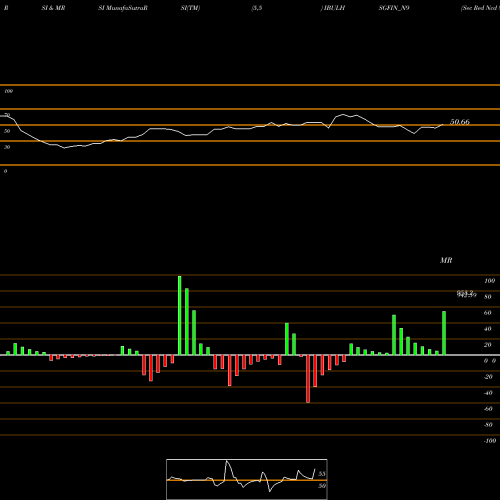Image resolution: width=500 pixels, height=500 pixels.
Task: Click the RSI axis label '100'
Action: [8, 91]
